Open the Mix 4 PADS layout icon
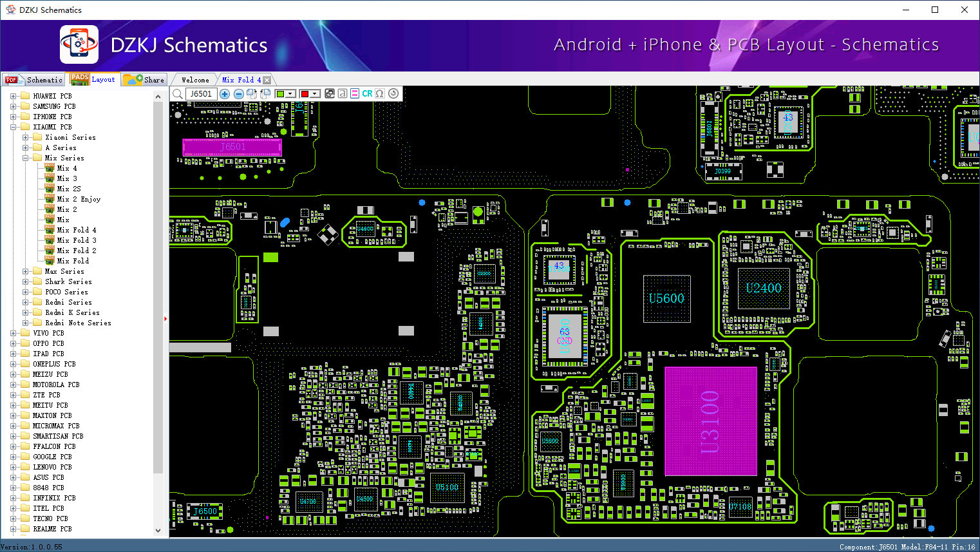This screenshot has width=980, height=552. coord(50,168)
